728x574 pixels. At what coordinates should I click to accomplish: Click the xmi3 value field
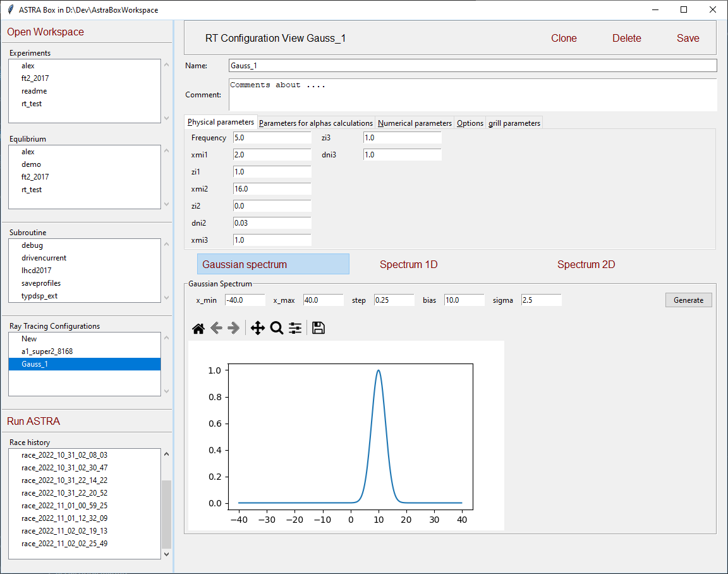[272, 240]
